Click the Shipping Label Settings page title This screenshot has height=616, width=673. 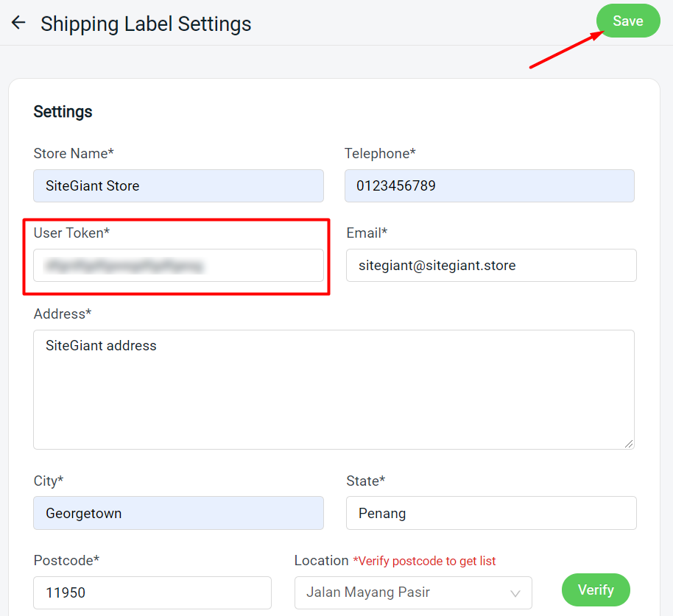point(146,24)
